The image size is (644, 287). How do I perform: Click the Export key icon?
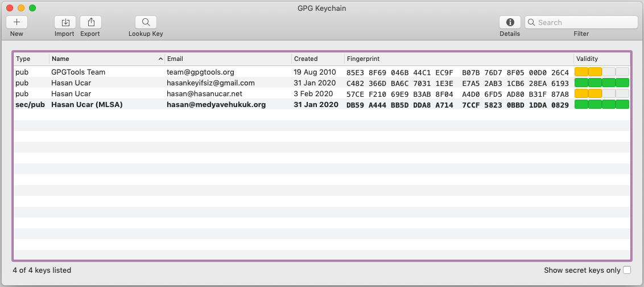(90, 22)
